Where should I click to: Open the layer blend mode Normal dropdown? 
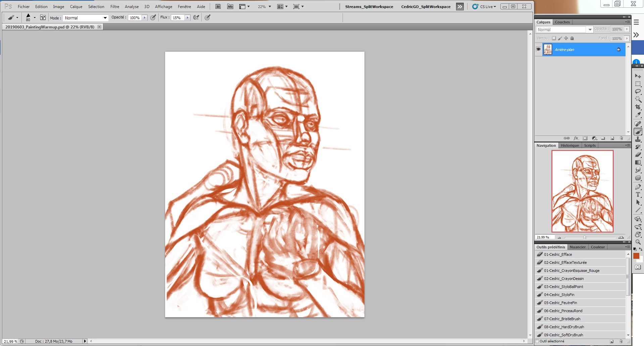(x=564, y=30)
